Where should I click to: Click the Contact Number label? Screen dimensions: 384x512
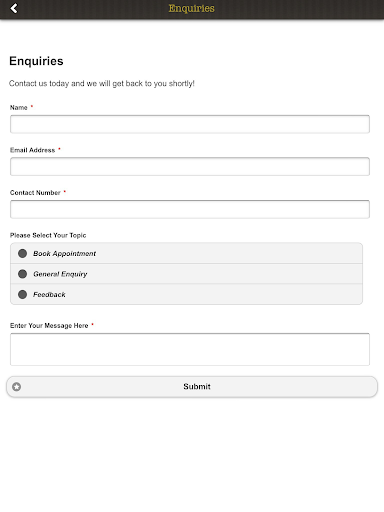(35, 193)
